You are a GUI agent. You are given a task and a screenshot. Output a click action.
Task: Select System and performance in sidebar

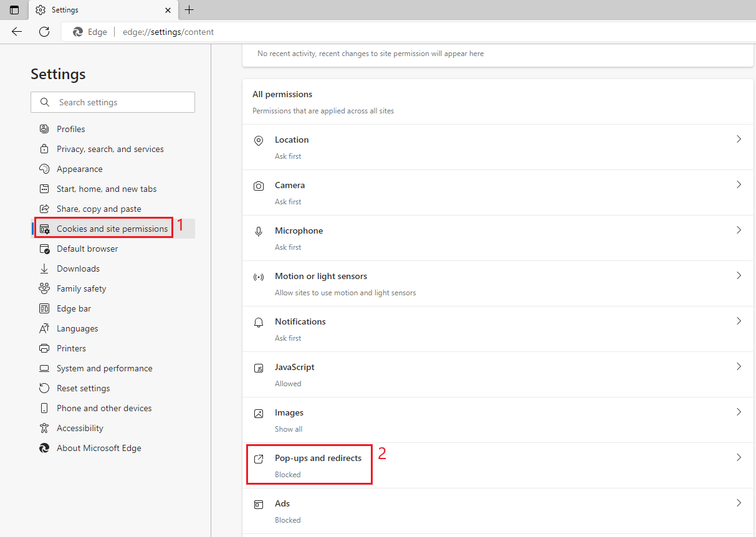[104, 368]
